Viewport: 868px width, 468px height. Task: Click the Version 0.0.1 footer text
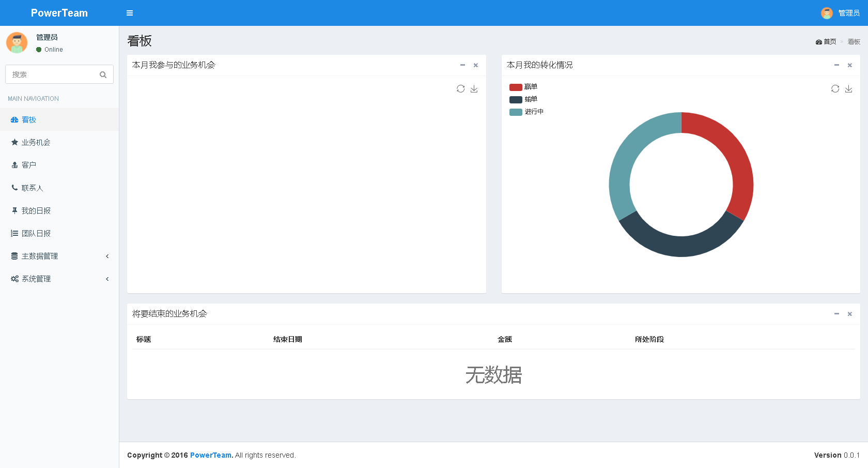[837, 455]
